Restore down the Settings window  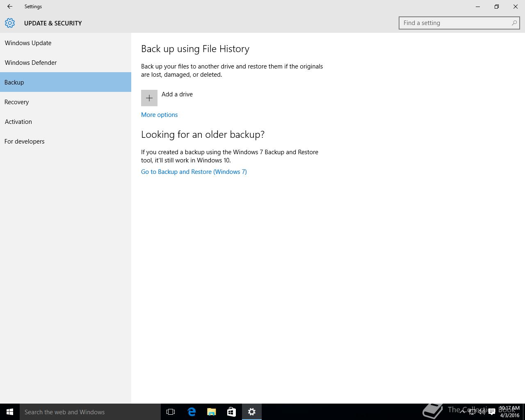[497, 7]
